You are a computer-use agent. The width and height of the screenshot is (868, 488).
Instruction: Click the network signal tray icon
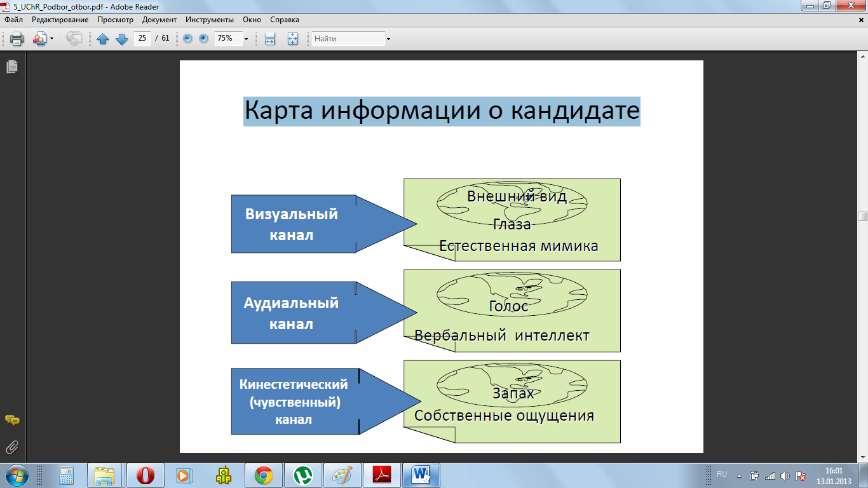[x=770, y=475]
